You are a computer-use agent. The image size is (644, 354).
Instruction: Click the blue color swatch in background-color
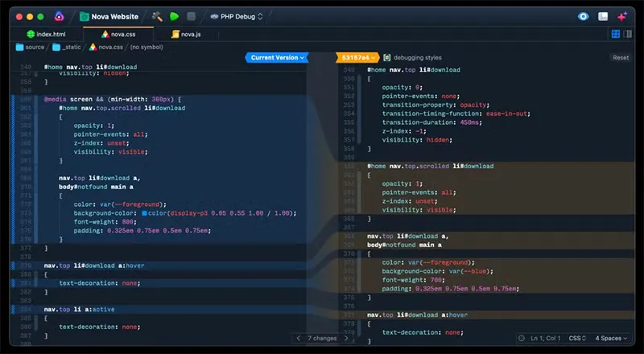(144, 214)
